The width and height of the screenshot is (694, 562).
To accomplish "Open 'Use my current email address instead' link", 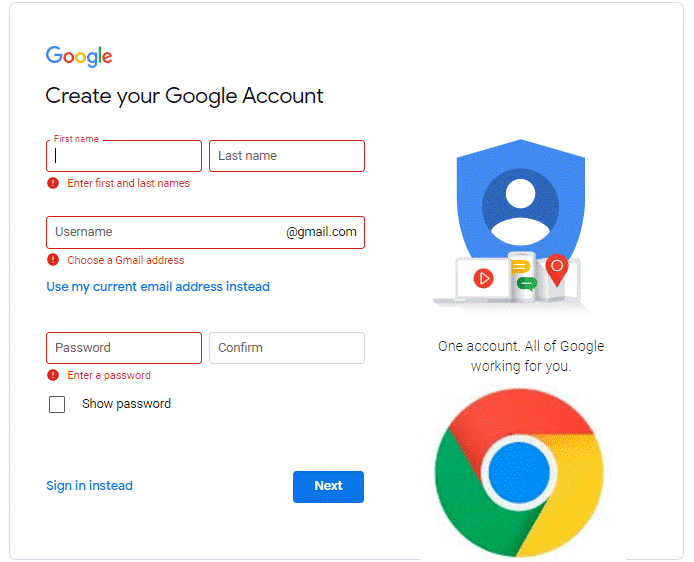I will tap(158, 287).
